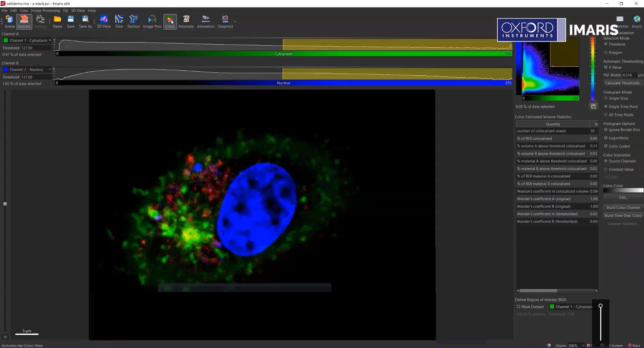Open the Channel 2 - Nucleus dropdown

pos(50,69)
